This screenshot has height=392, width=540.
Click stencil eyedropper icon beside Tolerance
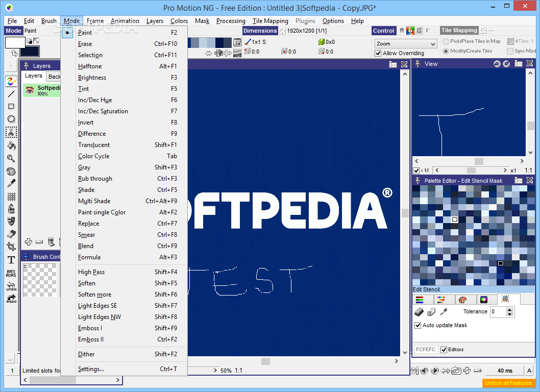[x=444, y=312]
